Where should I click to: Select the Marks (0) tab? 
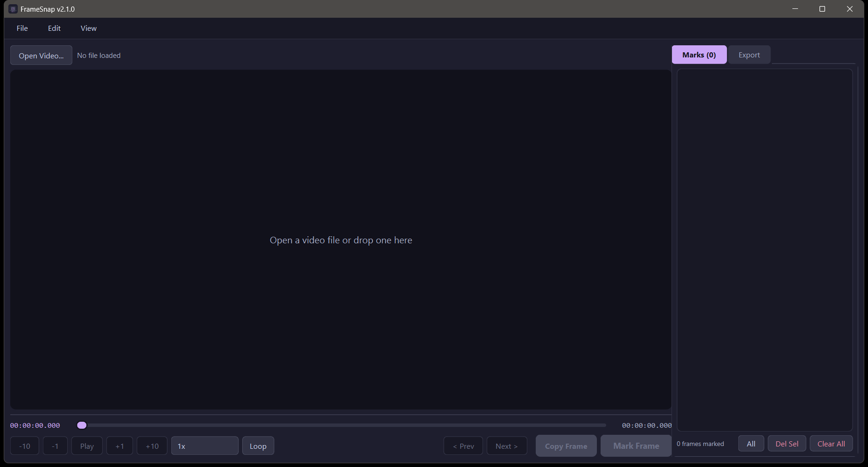pos(699,55)
